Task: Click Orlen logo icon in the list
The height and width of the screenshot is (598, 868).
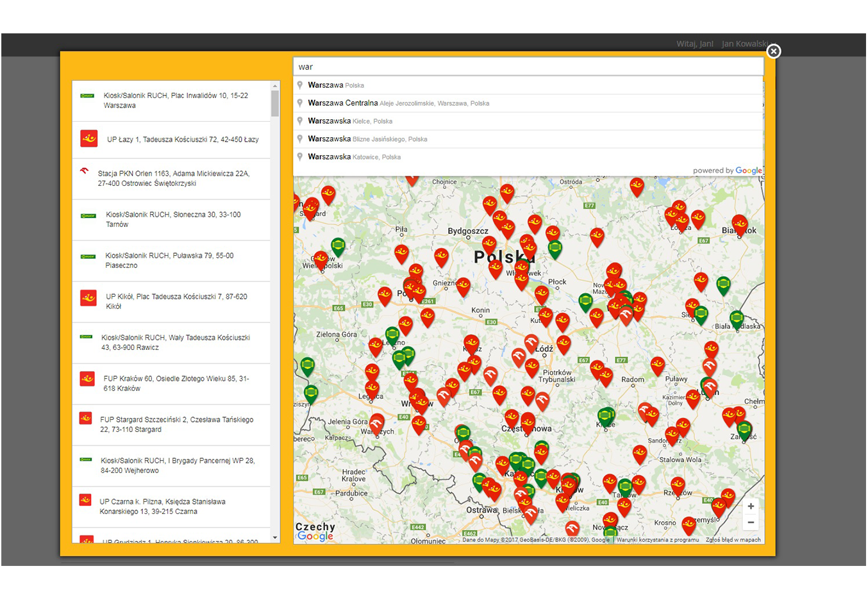Action: click(84, 171)
